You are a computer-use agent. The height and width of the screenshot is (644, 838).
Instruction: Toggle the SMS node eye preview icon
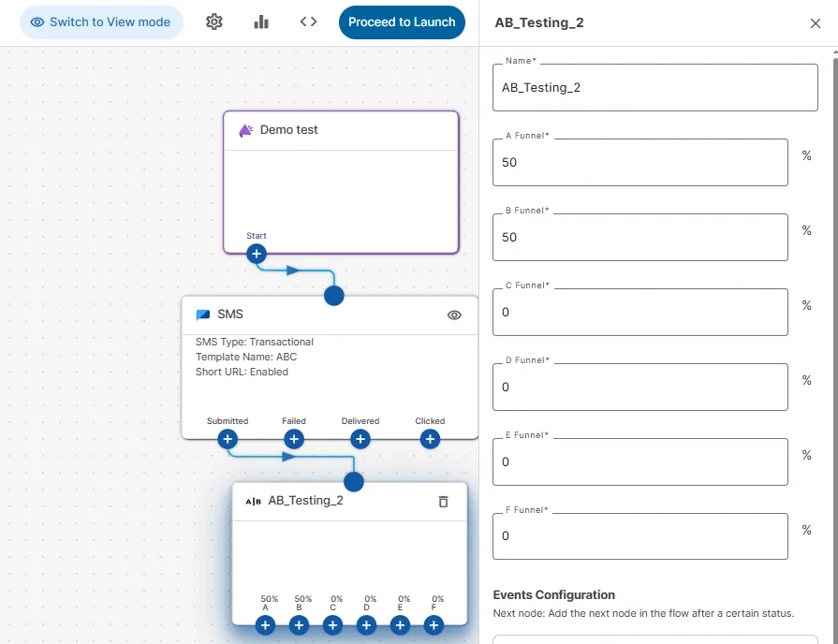[x=454, y=315]
